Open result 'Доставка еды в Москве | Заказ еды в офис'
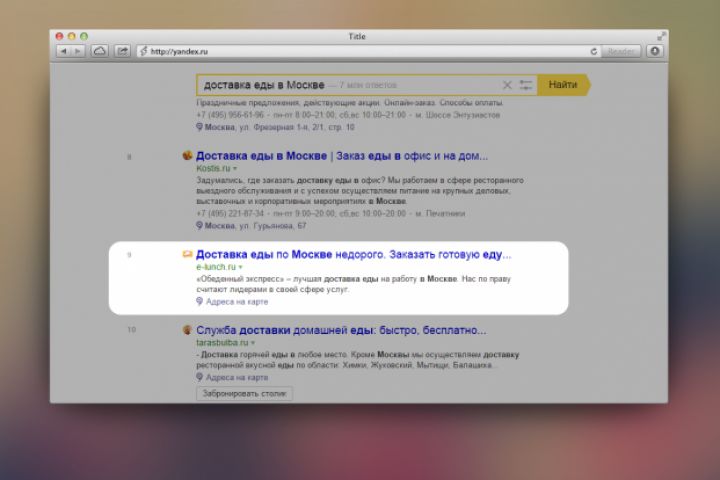Screen dimensions: 720x480 [342, 156]
